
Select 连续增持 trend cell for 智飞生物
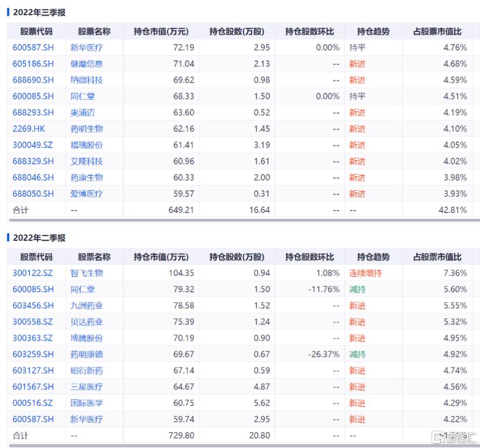tap(365, 273)
